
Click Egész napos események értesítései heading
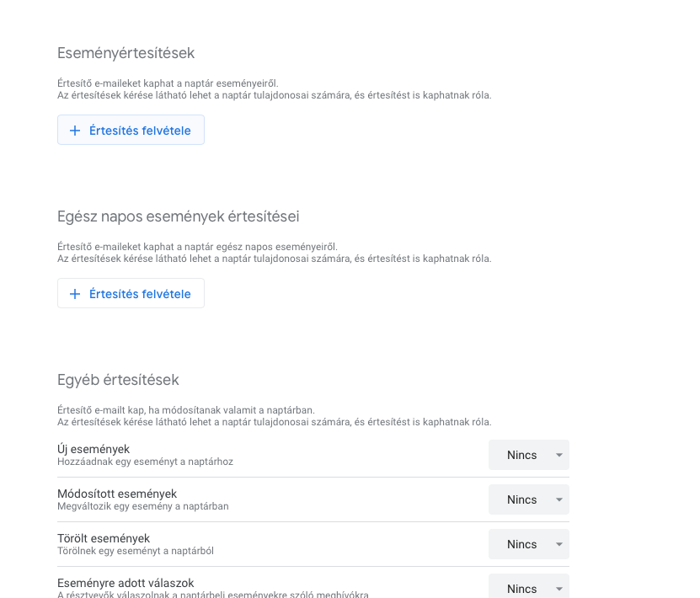point(178,216)
